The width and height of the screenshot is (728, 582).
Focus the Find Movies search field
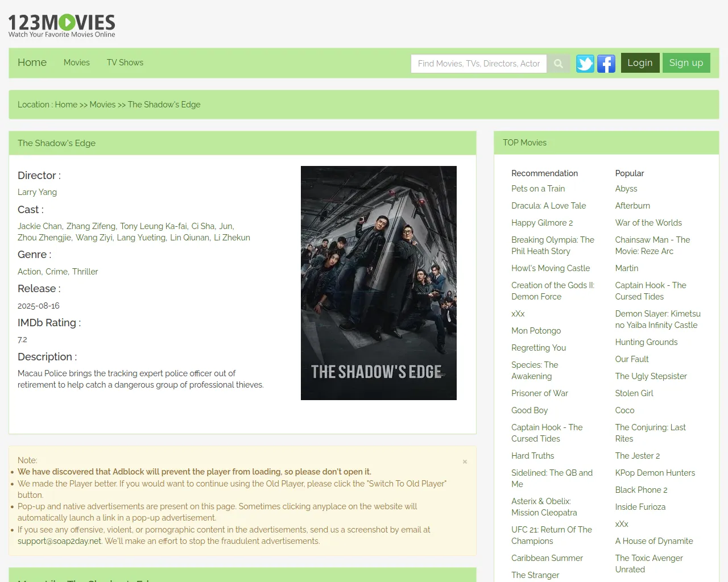[479, 64]
